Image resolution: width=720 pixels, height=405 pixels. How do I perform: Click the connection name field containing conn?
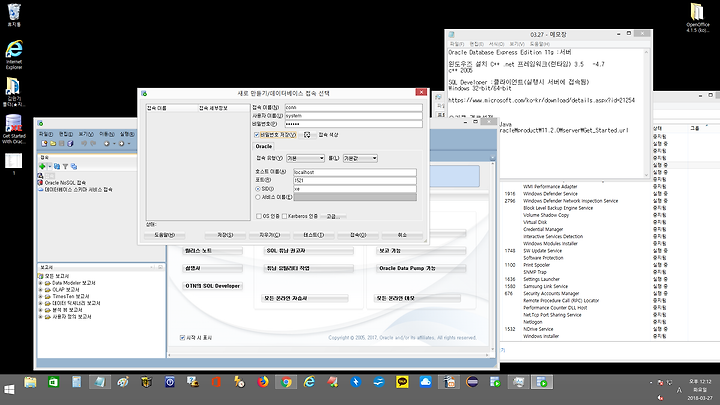pyautogui.click(x=353, y=107)
